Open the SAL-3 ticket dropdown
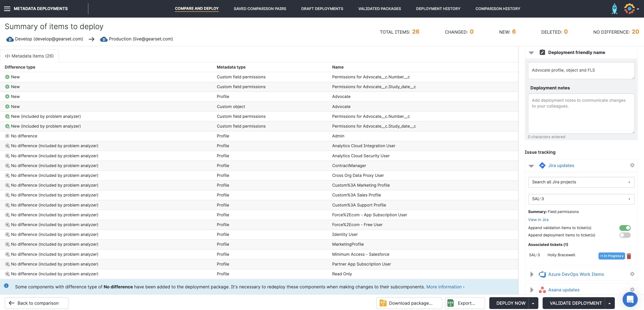 coord(581,199)
